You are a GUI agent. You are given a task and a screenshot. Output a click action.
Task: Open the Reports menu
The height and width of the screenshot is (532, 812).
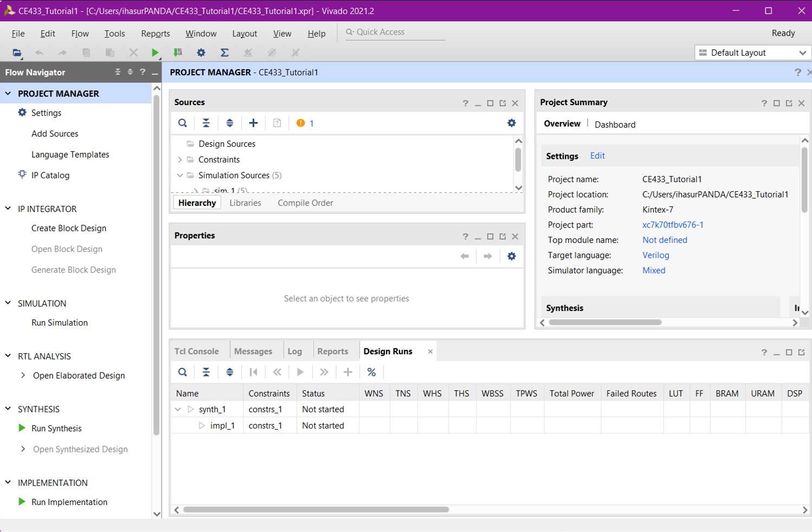pos(155,34)
